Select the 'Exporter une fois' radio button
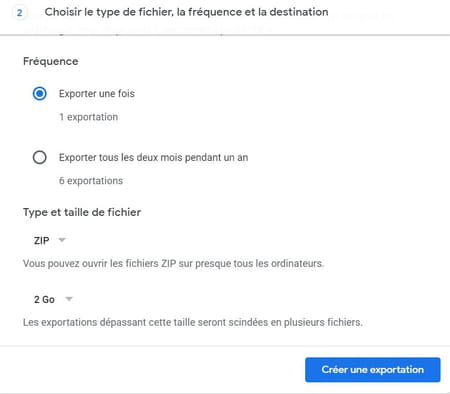Image resolution: width=450 pixels, height=394 pixels. (x=40, y=94)
